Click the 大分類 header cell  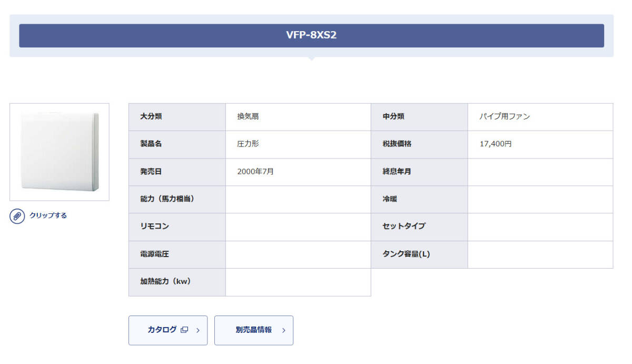[x=151, y=116]
